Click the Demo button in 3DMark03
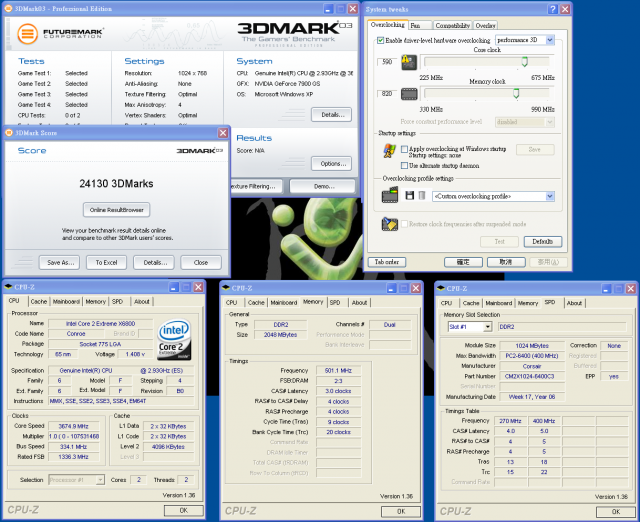Image resolution: width=640 pixels, height=522 pixels. tap(322, 186)
